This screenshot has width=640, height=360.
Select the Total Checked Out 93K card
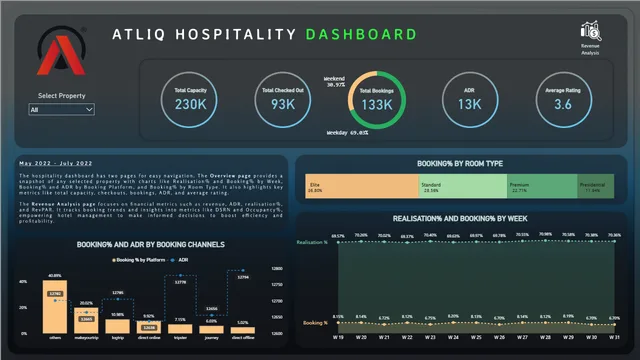tap(282, 100)
